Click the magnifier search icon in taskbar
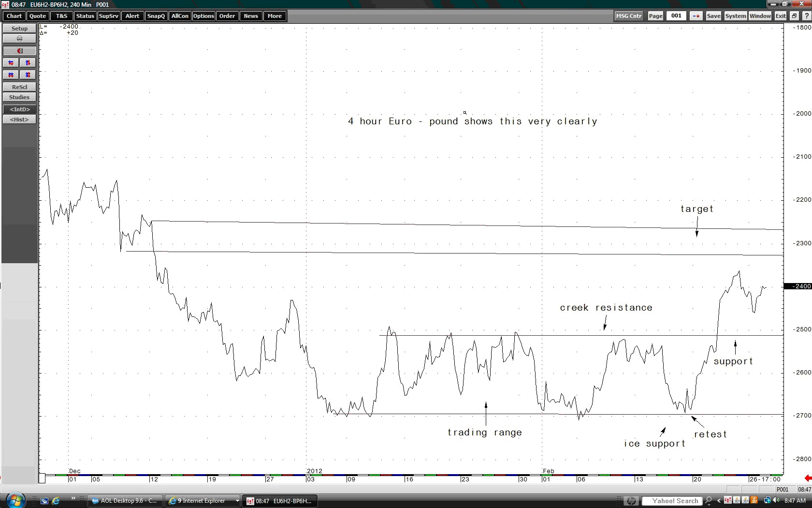Image resolution: width=812 pixels, height=508 pixels. click(x=709, y=501)
